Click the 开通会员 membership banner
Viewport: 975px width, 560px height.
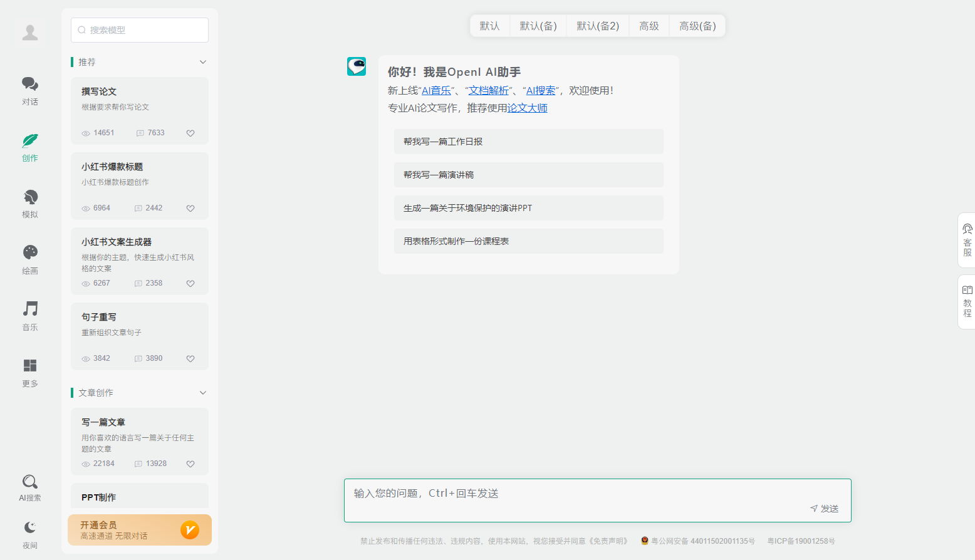(x=140, y=530)
